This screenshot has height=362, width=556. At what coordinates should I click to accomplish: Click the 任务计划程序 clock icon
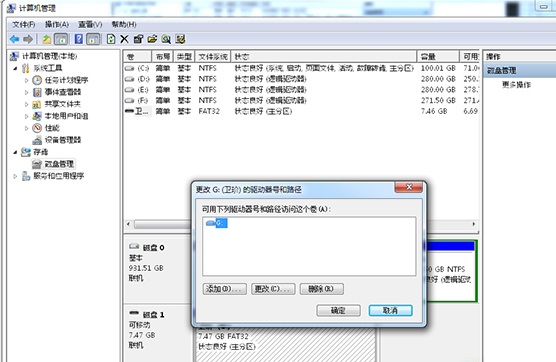point(37,80)
